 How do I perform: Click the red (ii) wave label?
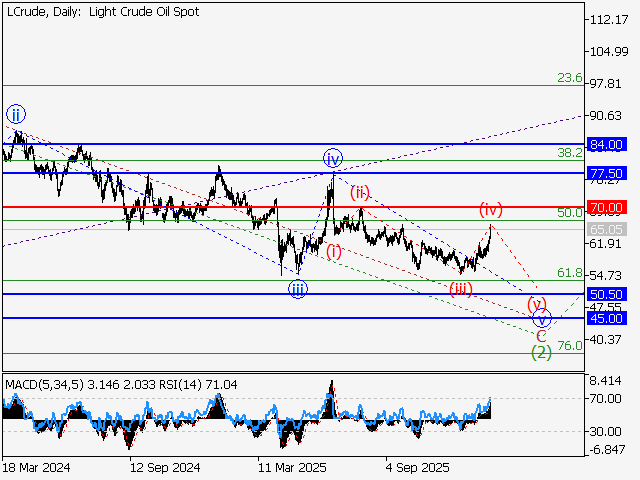tap(360, 192)
